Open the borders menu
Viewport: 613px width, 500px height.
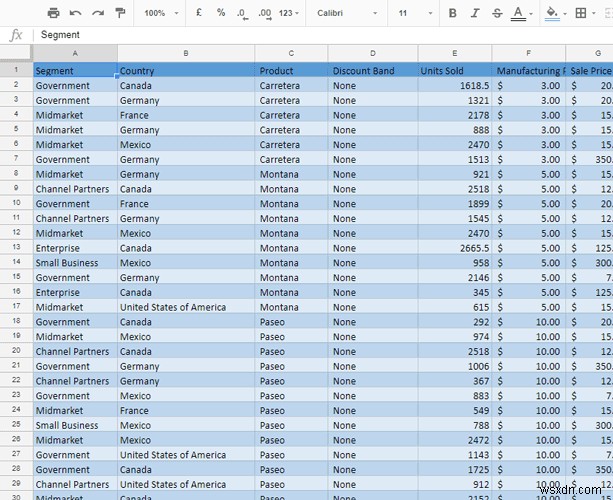(x=585, y=13)
